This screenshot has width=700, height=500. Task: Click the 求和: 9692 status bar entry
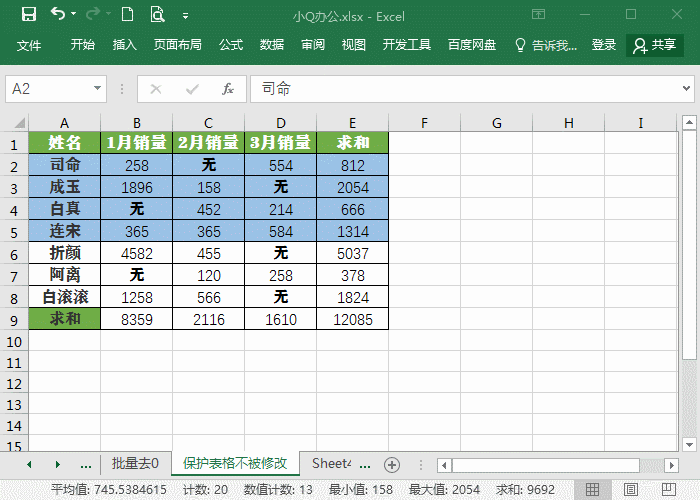pos(525,490)
